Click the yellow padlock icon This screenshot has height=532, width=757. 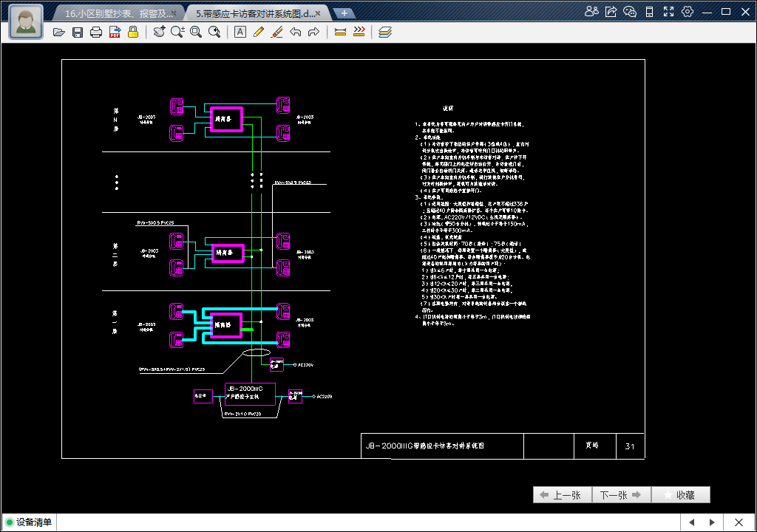click(133, 32)
